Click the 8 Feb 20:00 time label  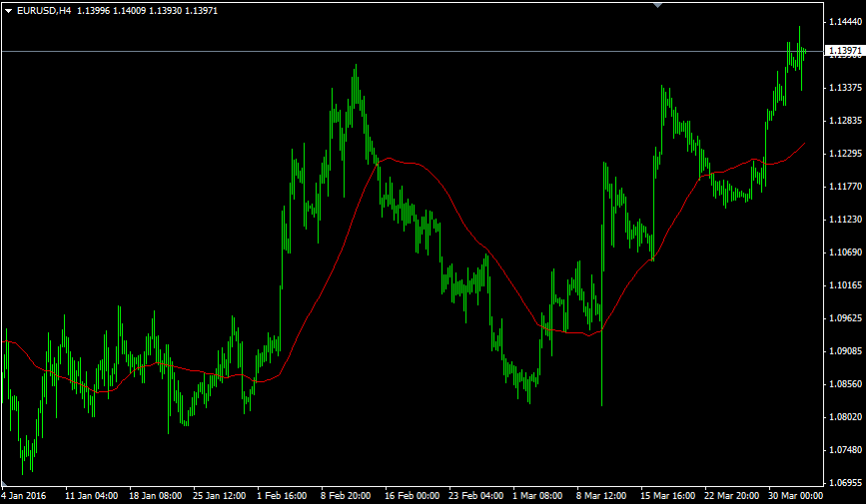coord(346,496)
